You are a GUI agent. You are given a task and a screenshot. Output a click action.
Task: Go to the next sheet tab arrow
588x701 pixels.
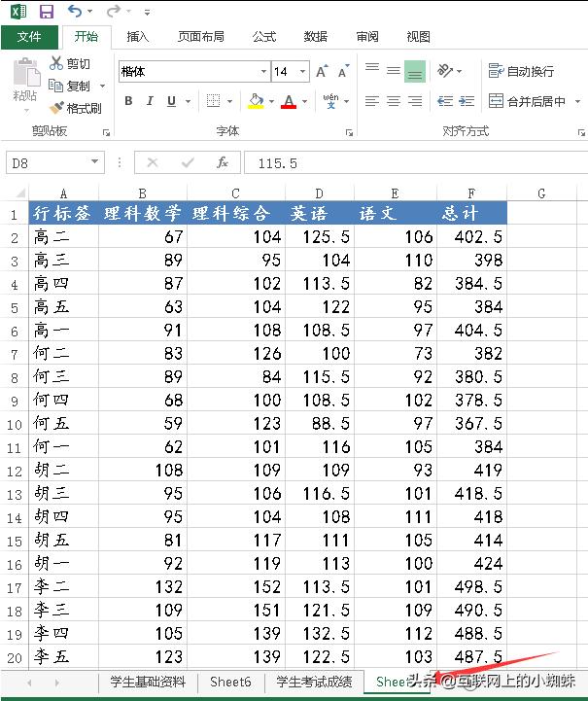[x=57, y=683]
